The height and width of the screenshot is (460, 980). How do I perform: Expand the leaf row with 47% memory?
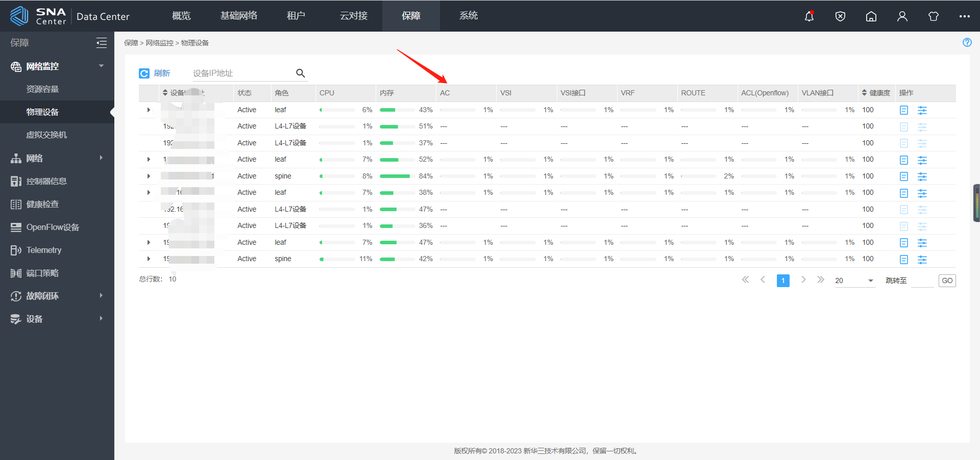coord(149,242)
